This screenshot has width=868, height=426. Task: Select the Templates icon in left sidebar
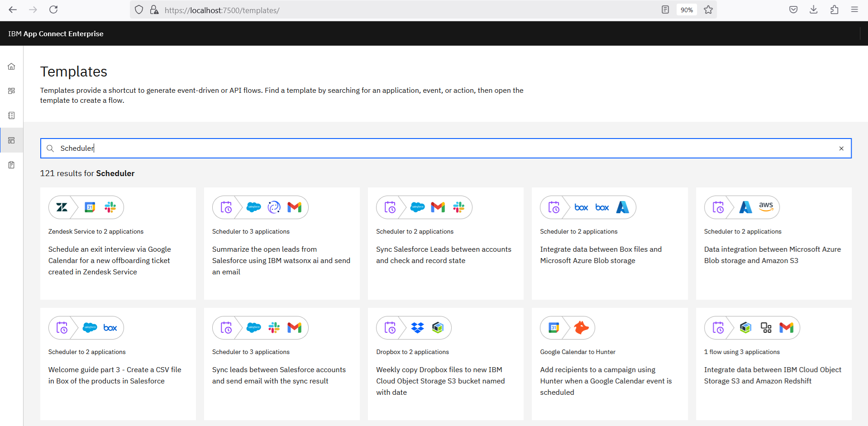tap(11, 140)
